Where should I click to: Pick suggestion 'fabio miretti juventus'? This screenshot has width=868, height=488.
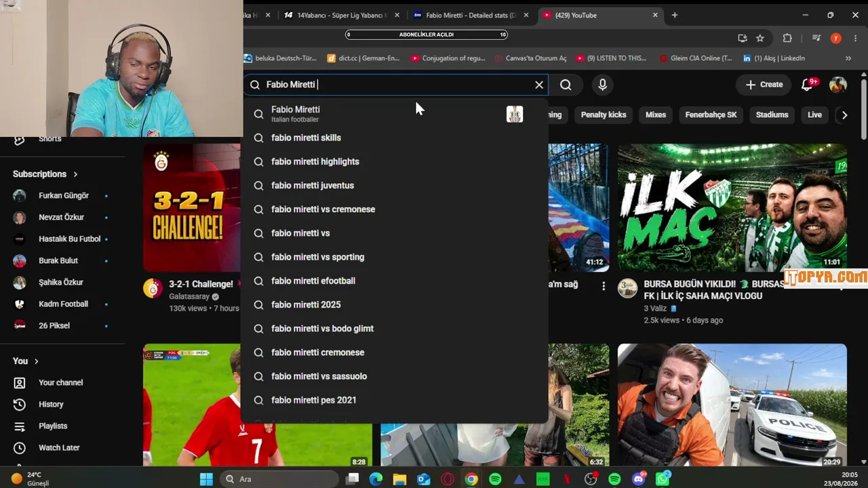coord(394,185)
